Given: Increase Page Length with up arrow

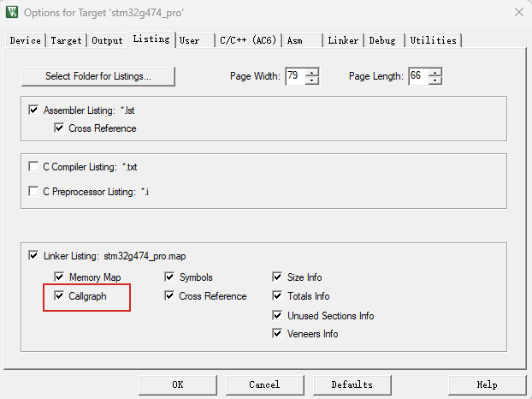Looking at the screenshot, I should (x=435, y=72).
